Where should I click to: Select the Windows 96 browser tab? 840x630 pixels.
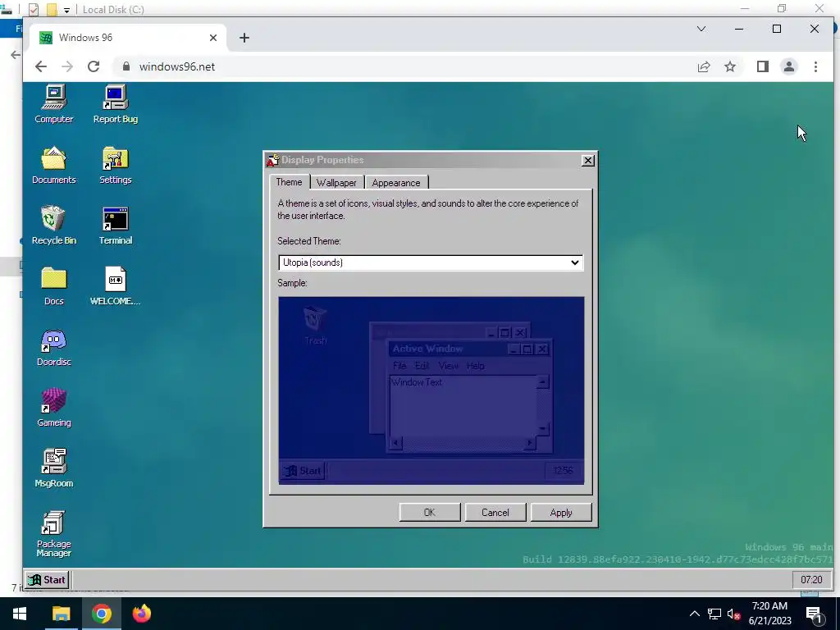(129, 38)
